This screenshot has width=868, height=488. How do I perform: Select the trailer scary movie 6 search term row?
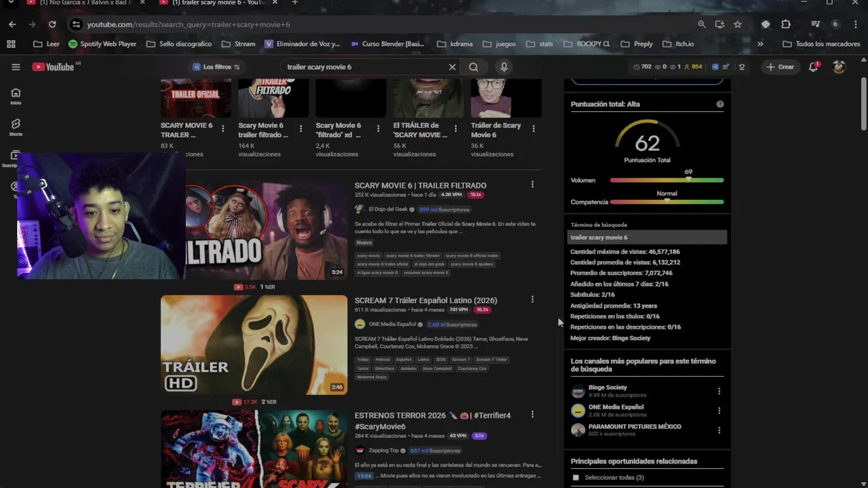click(647, 237)
